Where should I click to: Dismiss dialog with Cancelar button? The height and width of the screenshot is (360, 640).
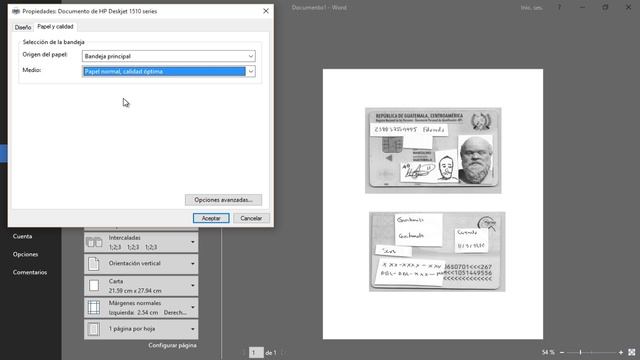251,218
